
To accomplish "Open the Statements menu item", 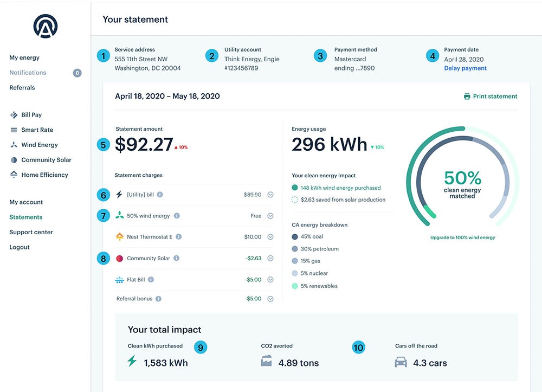I will tap(25, 217).
